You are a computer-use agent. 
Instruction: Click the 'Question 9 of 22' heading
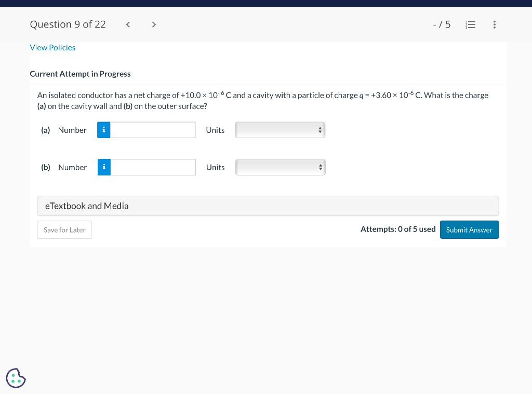coord(68,24)
